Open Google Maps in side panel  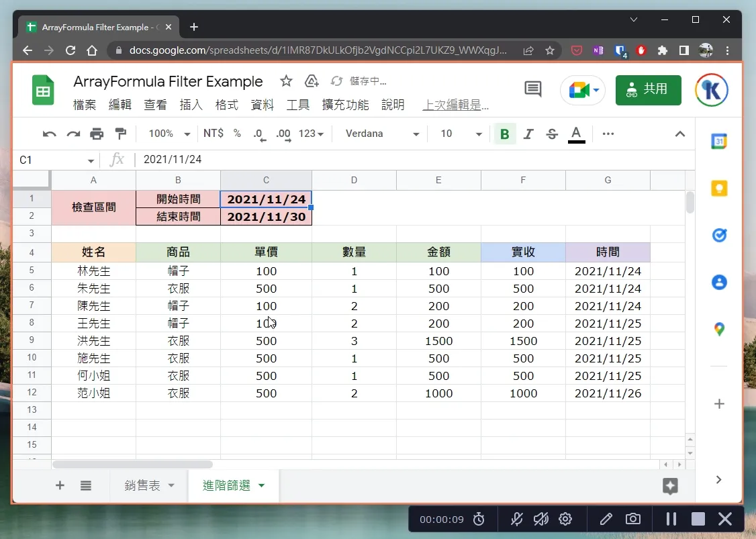click(x=719, y=329)
